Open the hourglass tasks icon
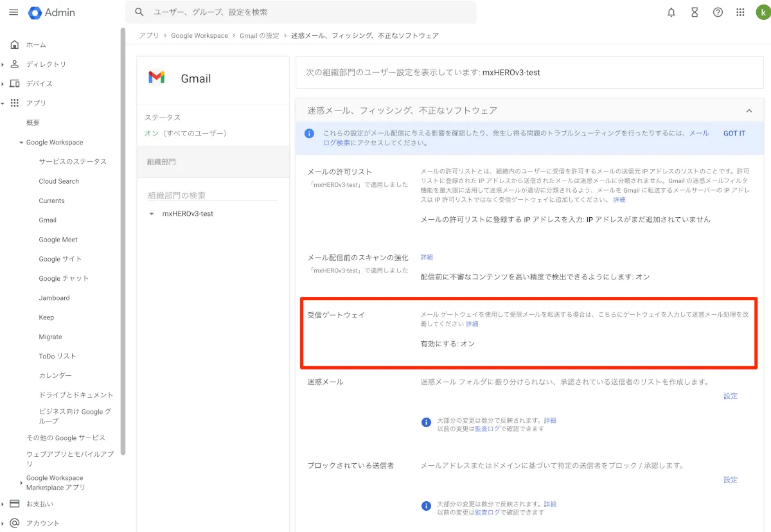 695,12
